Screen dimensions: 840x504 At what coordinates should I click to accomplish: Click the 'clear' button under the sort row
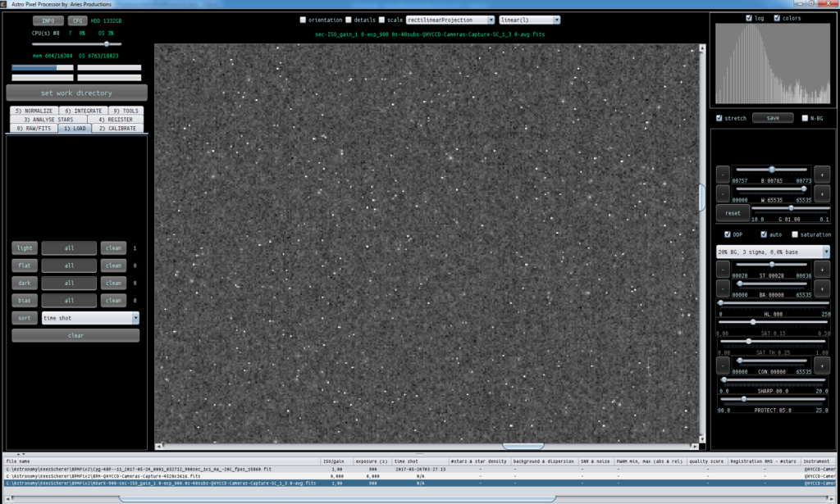pyautogui.click(x=75, y=335)
